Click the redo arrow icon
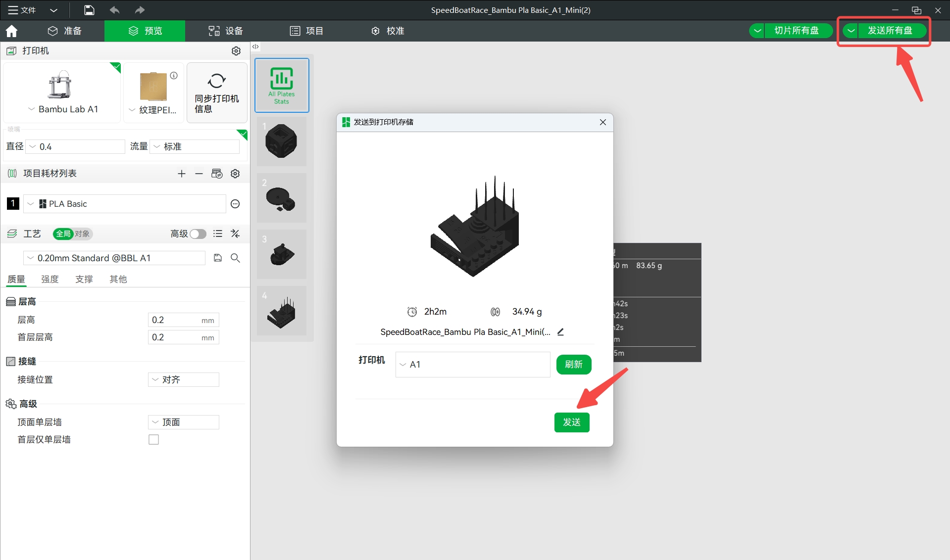Screen dimensions: 950x560 [140, 10]
